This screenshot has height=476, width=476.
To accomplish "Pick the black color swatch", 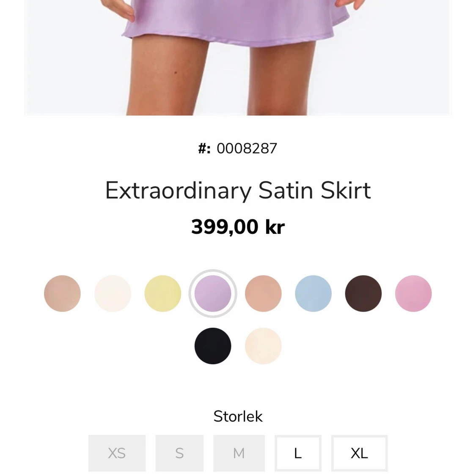I will tap(213, 346).
